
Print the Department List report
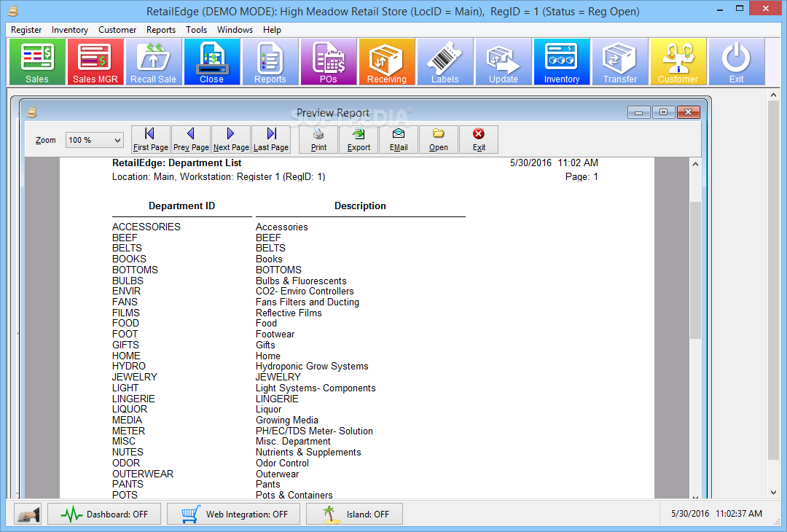coord(318,139)
